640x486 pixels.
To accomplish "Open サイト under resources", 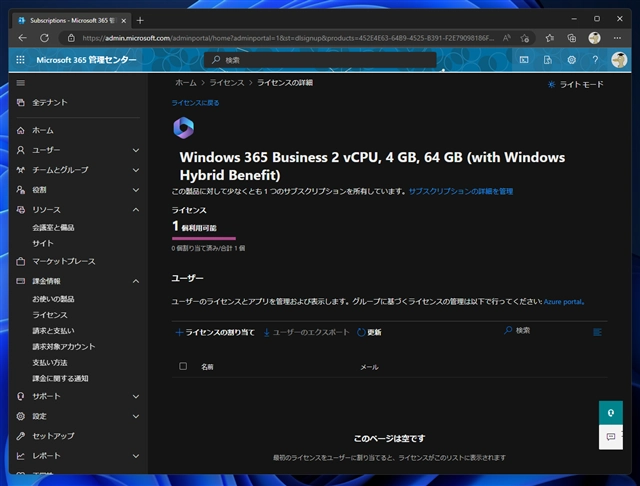I will 43,243.
